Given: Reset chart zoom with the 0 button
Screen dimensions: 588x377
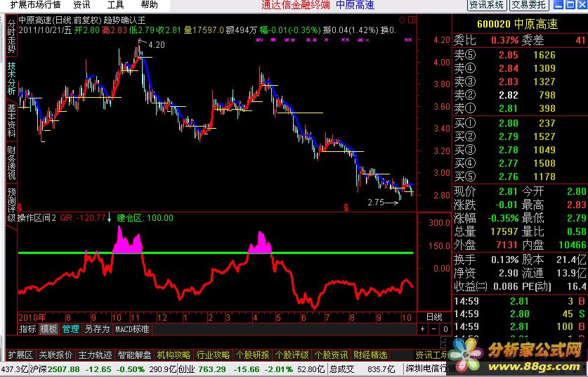Looking at the screenshot, I should [x=445, y=329].
